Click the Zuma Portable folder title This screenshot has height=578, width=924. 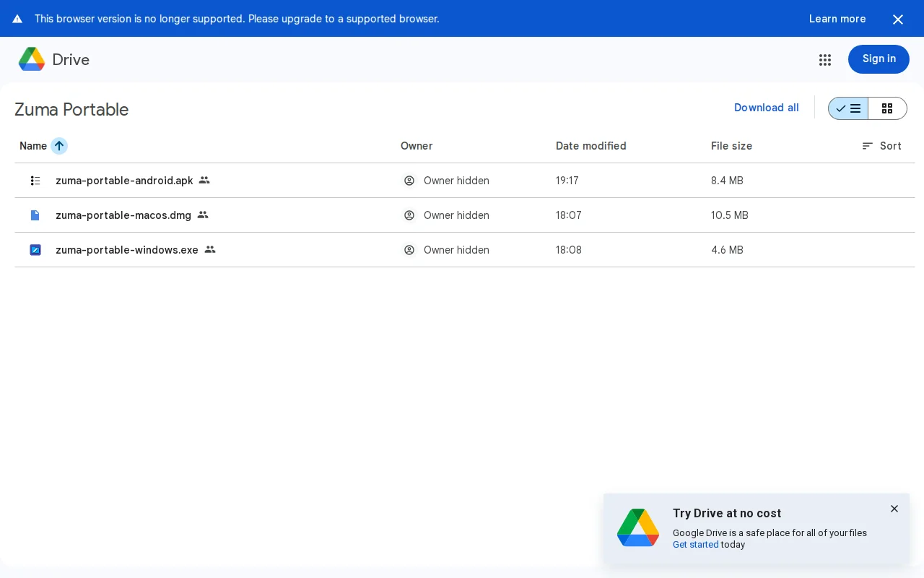click(x=71, y=109)
